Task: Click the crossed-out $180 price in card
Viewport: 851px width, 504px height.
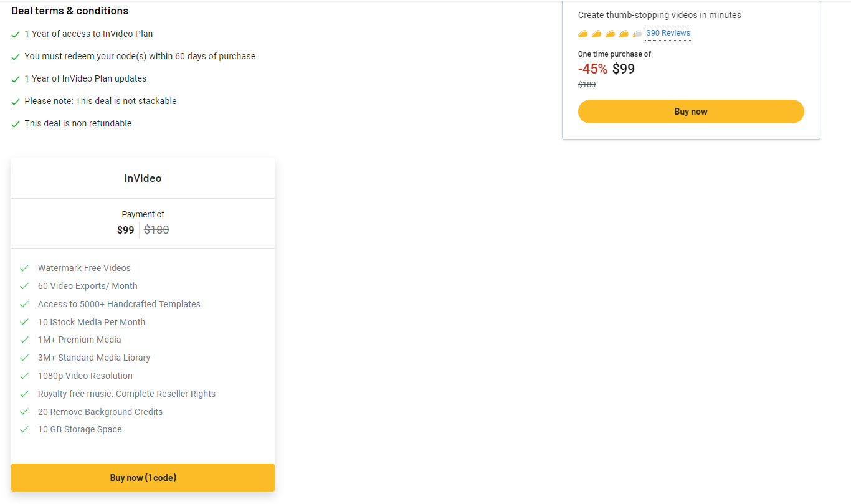Action: [156, 230]
